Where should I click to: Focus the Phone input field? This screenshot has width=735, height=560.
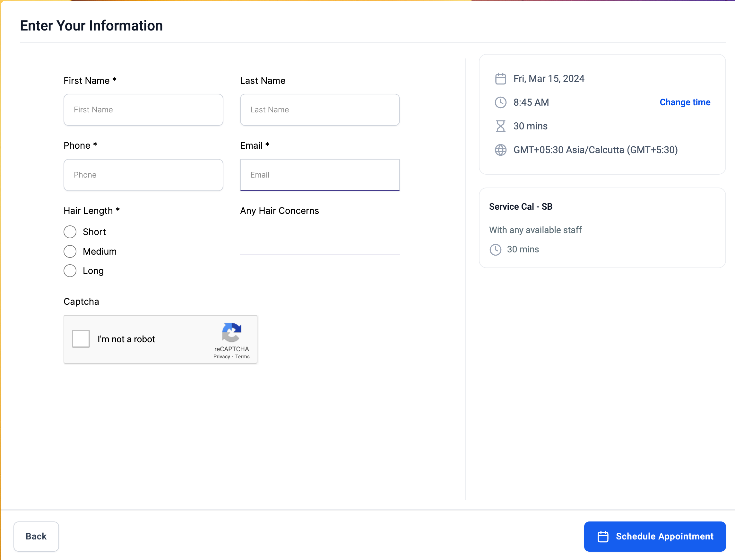143,175
